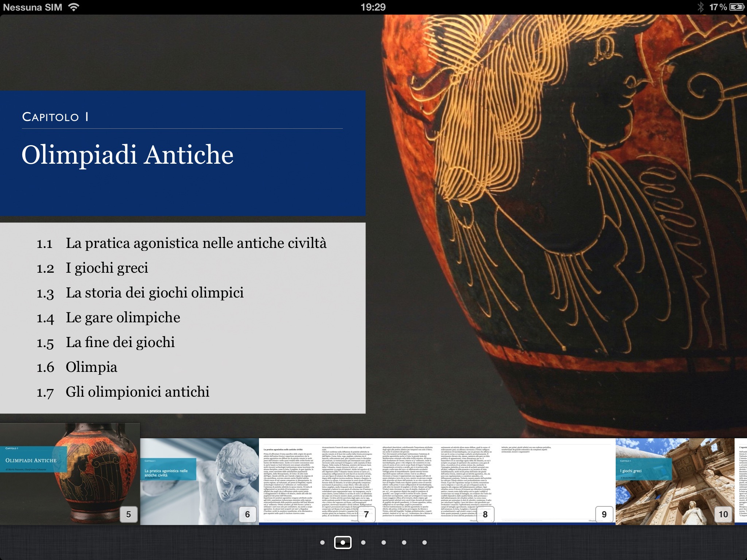Open the page 5 thumbnail Olimpiadi Antiche
The image size is (747, 560).
click(x=70, y=474)
